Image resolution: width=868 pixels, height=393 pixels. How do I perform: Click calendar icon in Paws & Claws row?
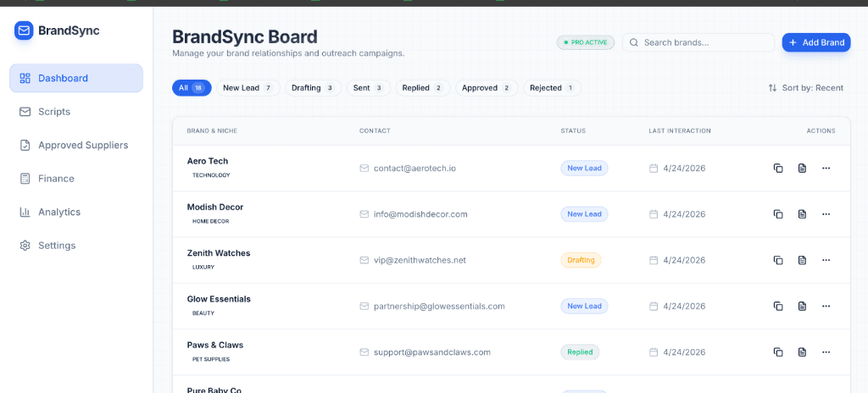pos(654,352)
